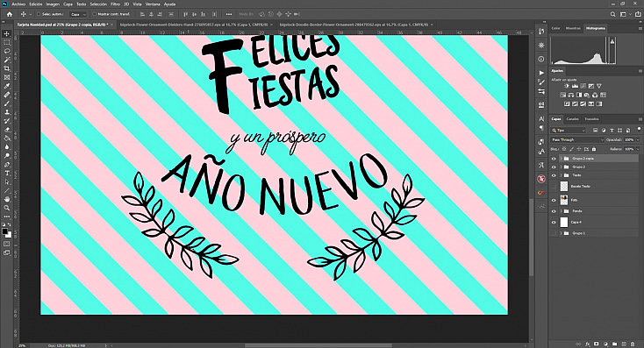Select the Clone Stamp tool

click(x=6, y=112)
